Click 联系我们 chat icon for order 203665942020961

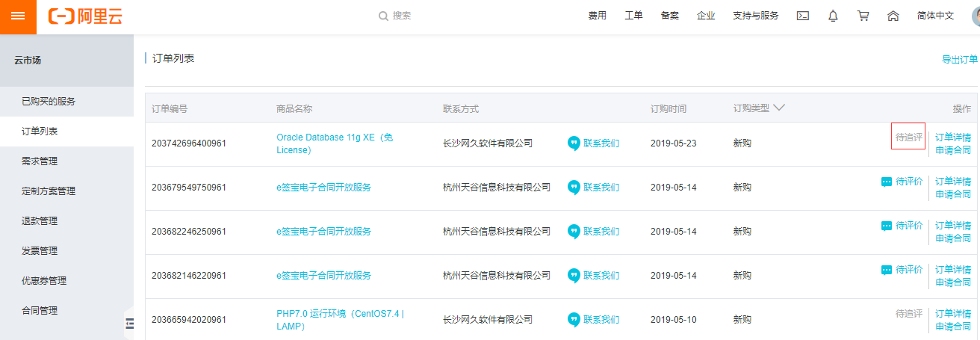[574, 320]
